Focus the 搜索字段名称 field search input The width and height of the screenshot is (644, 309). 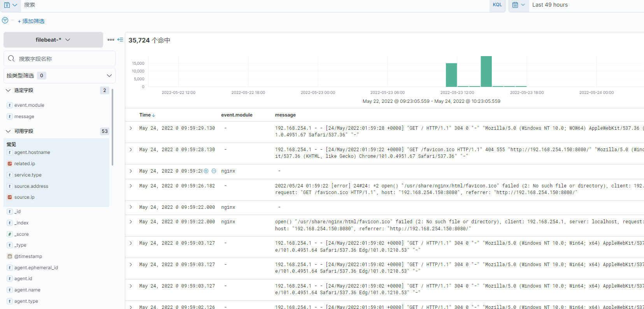pyautogui.click(x=60, y=58)
